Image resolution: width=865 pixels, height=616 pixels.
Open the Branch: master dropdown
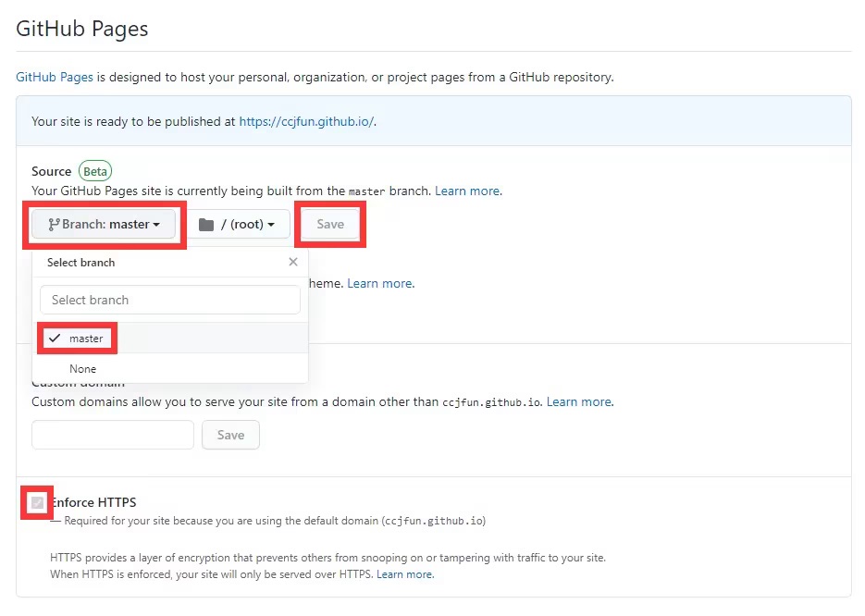[x=104, y=225]
